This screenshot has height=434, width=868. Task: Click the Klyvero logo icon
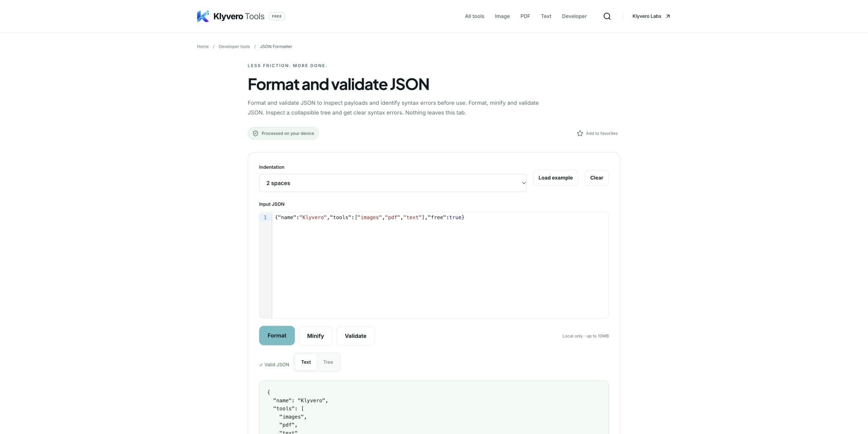(203, 16)
